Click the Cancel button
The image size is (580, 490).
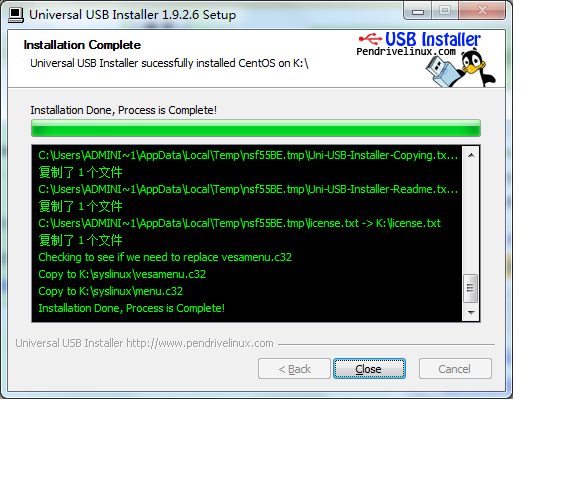pyautogui.click(x=455, y=369)
